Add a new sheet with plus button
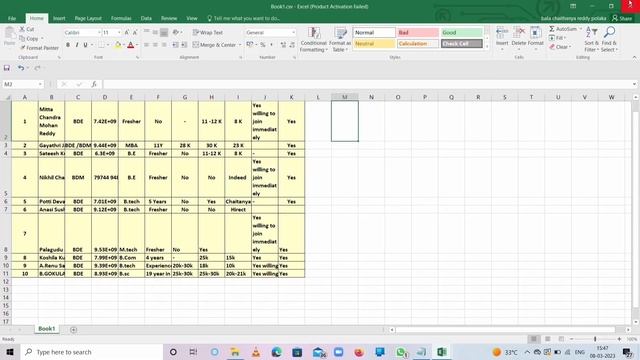This screenshot has height=360, width=640. tap(73, 330)
